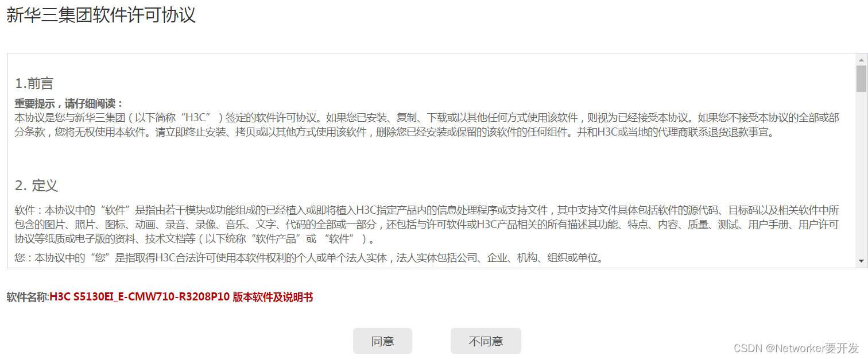Click the bold text 重要提示，请仔细阅读

point(69,104)
